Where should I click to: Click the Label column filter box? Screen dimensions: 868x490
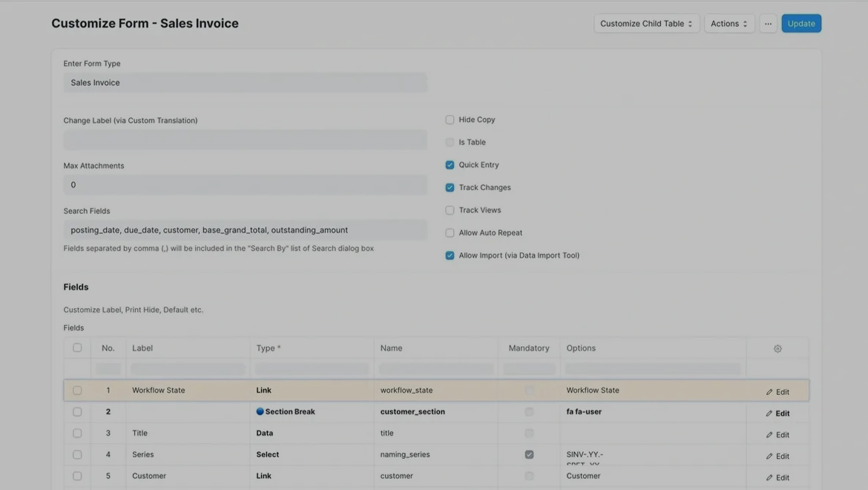point(188,369)
